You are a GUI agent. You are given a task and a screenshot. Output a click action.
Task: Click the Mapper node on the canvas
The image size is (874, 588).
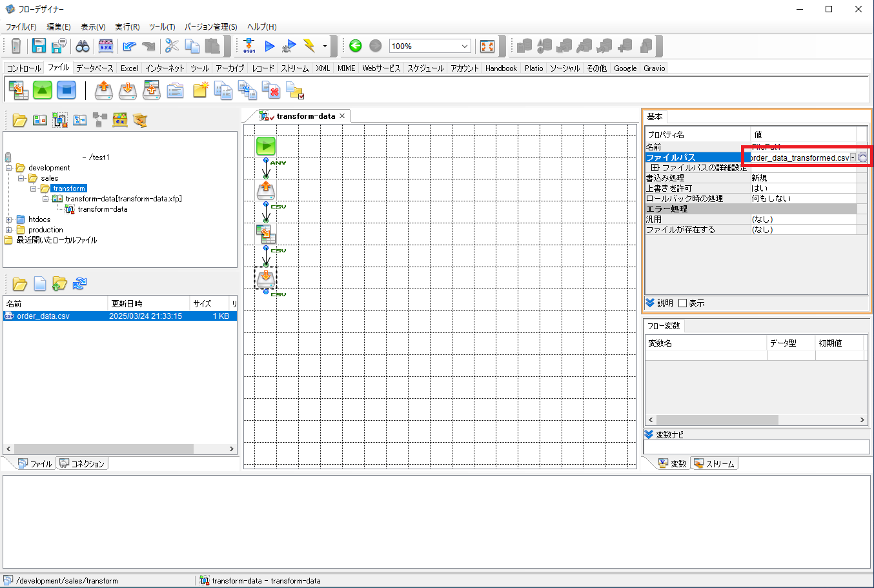[x=266, y=234]
